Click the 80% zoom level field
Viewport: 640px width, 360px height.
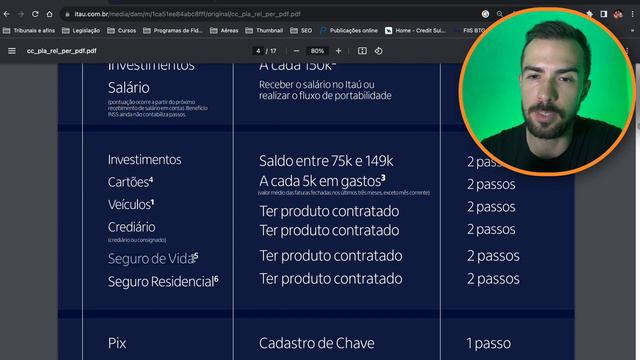point(317,51)
